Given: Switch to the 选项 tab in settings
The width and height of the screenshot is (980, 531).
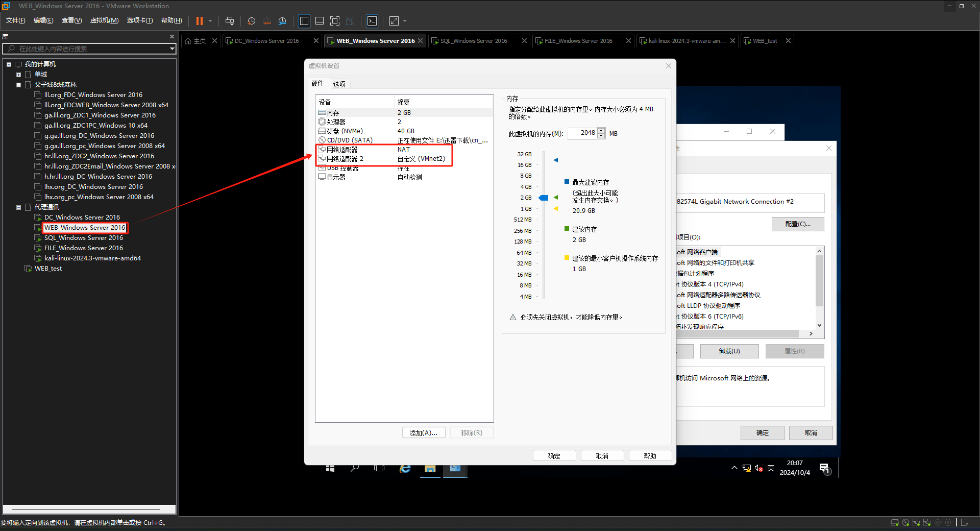Looking at the screenshot, I should pos(339,84).
